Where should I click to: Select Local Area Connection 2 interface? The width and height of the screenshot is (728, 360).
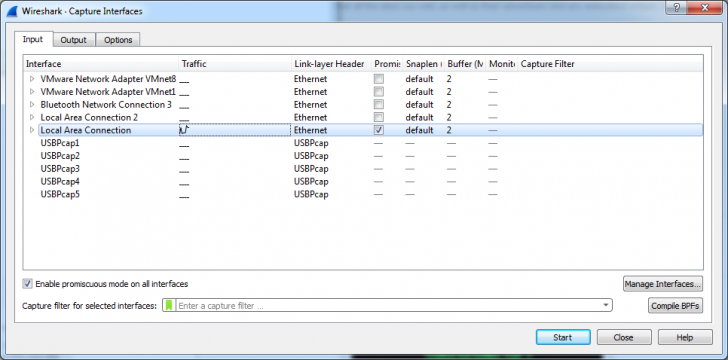tap(89, 117)
